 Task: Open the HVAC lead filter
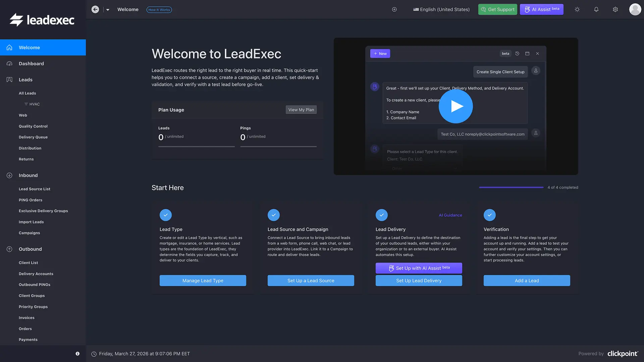coord(35,104)
